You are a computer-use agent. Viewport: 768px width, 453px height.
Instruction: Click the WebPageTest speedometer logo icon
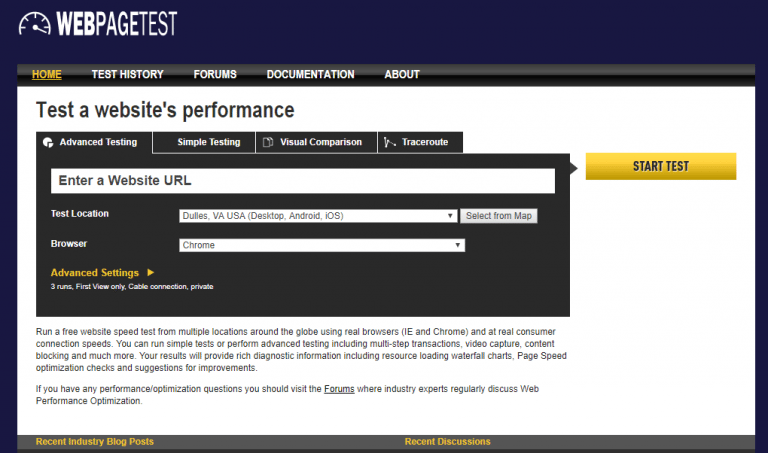34,24
